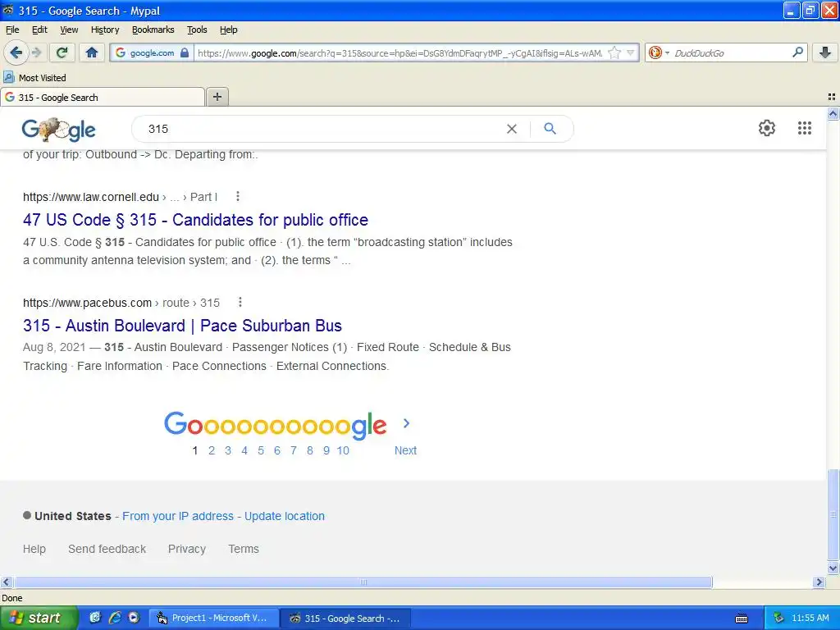This screenshot has height=630, width=840.
Task: Click the 315 - Google Search taskbar button
Action: tap(346, 618)
